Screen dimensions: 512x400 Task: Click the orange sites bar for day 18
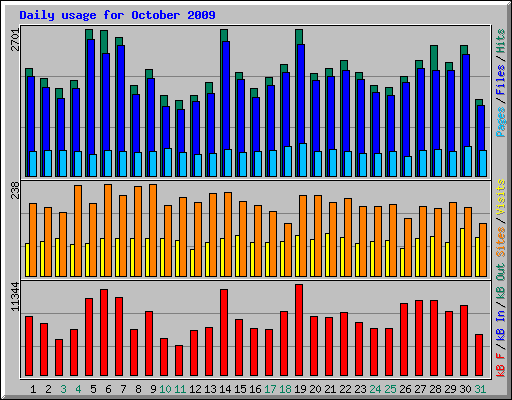288,250
